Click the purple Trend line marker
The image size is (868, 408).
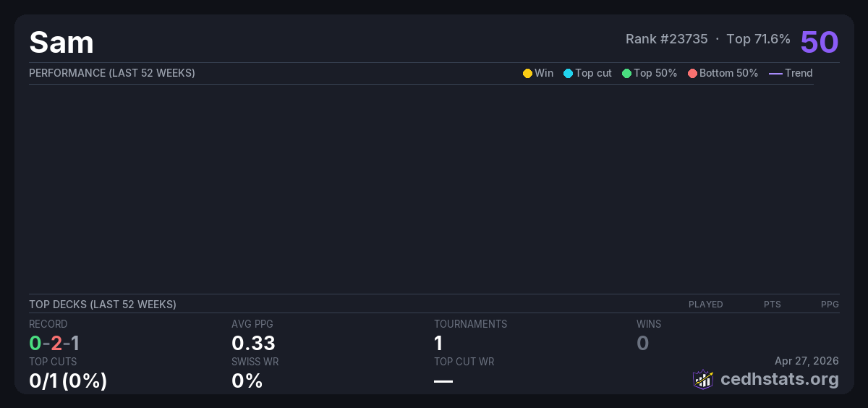point(775,73)
